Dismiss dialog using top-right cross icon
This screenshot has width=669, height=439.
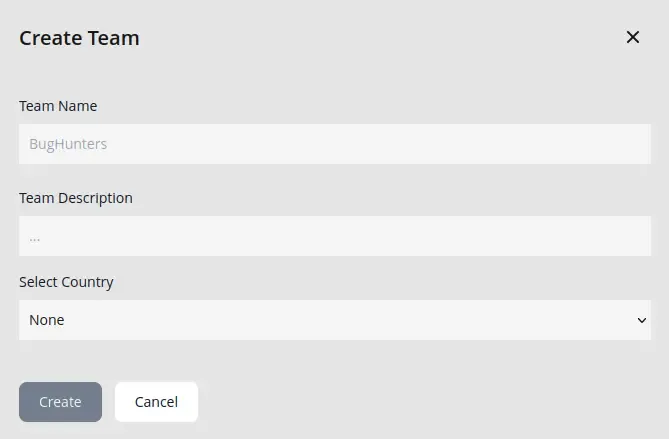coord(633,37)
